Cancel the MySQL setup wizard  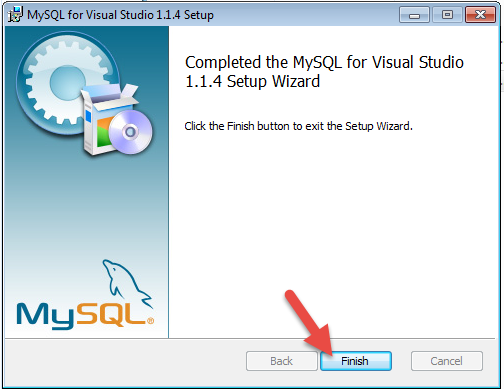[446, 361]
